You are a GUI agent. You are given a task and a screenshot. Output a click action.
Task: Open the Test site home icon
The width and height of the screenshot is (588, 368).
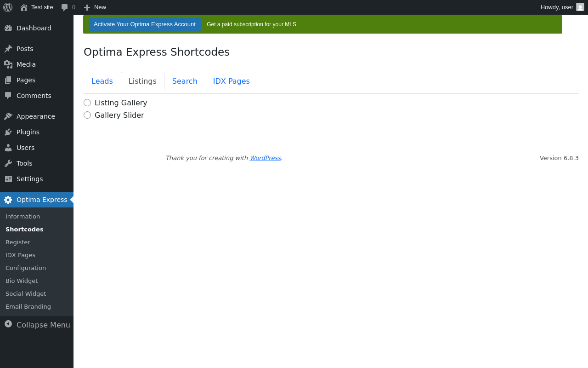click(x=24, y=7)
